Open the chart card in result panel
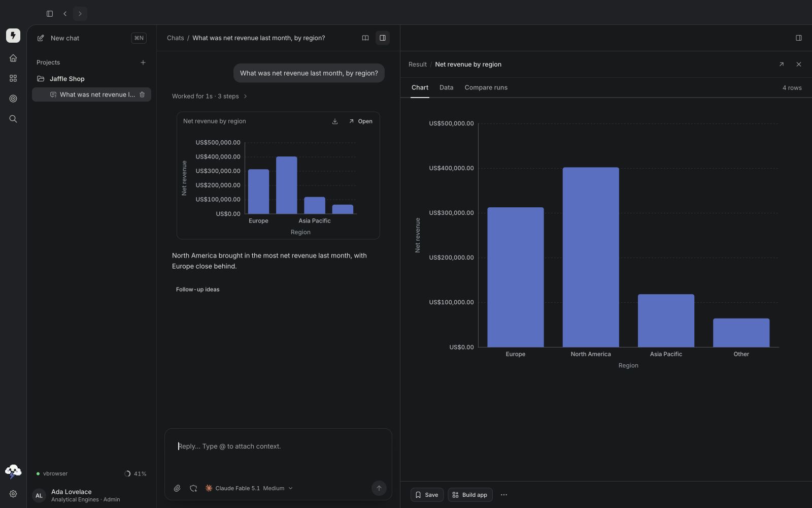Viewport: 812px width, 508px height. click(x=360, y=121)
